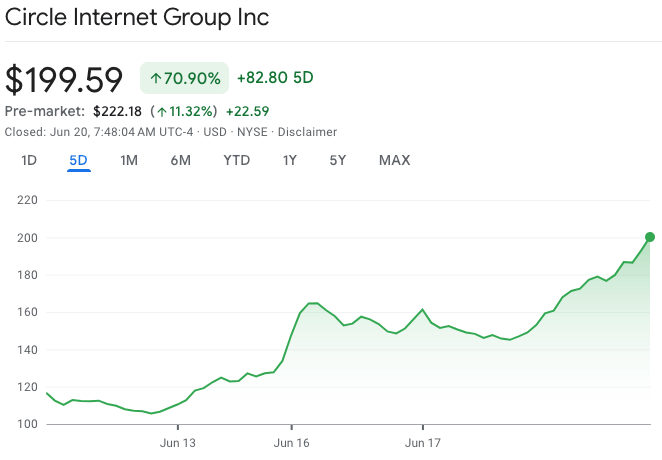Click the up arrow beside 70.90%
The image size is (662, 460).
(155, 77)
